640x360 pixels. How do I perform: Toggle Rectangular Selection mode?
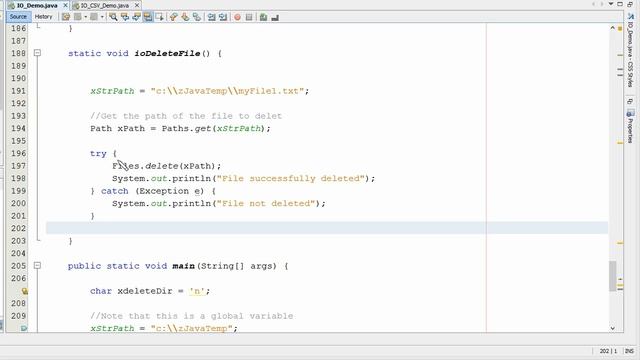159,17
